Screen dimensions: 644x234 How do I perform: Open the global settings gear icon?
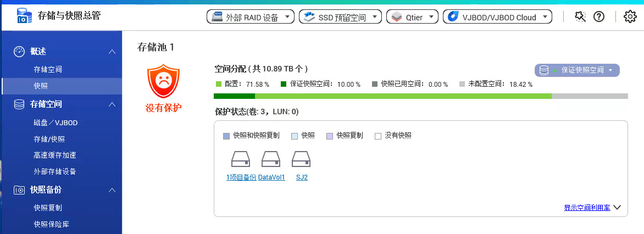[630, 16]
